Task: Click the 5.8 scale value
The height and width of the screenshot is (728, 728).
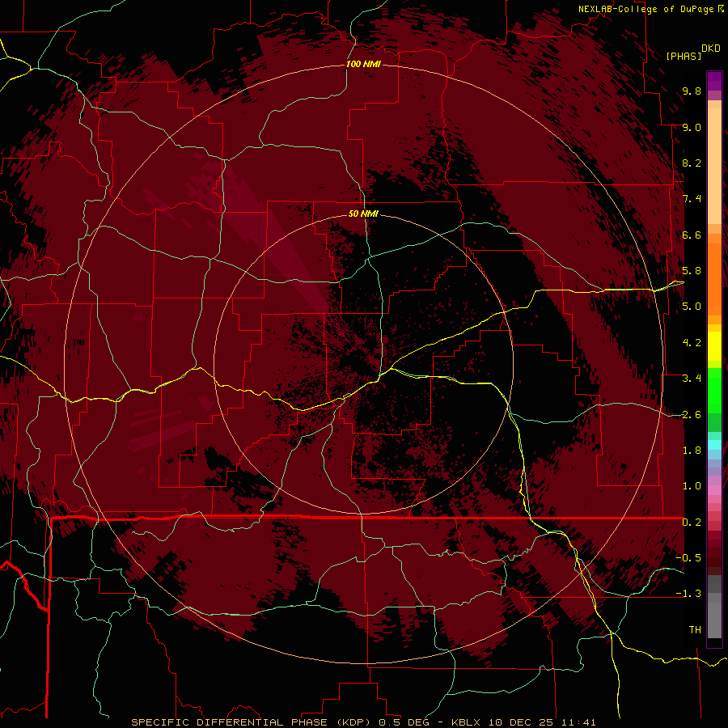Action: (x=692, y=271)
